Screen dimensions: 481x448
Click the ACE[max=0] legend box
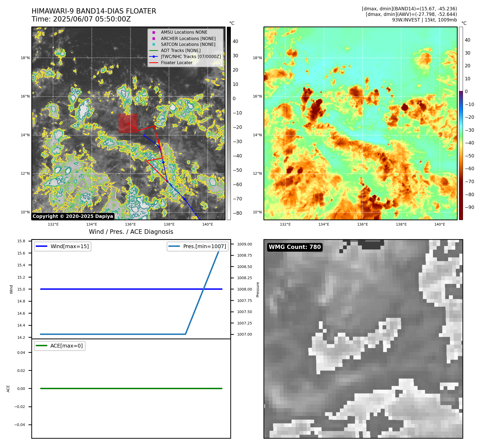tap(60, 346)
